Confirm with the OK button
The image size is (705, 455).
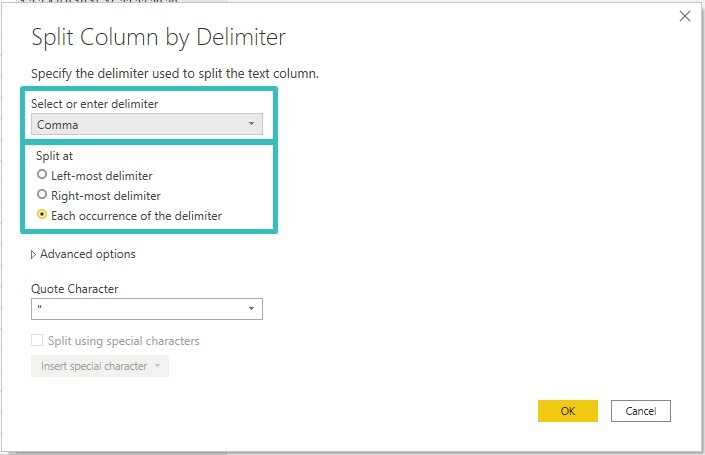tap(568, 411)
